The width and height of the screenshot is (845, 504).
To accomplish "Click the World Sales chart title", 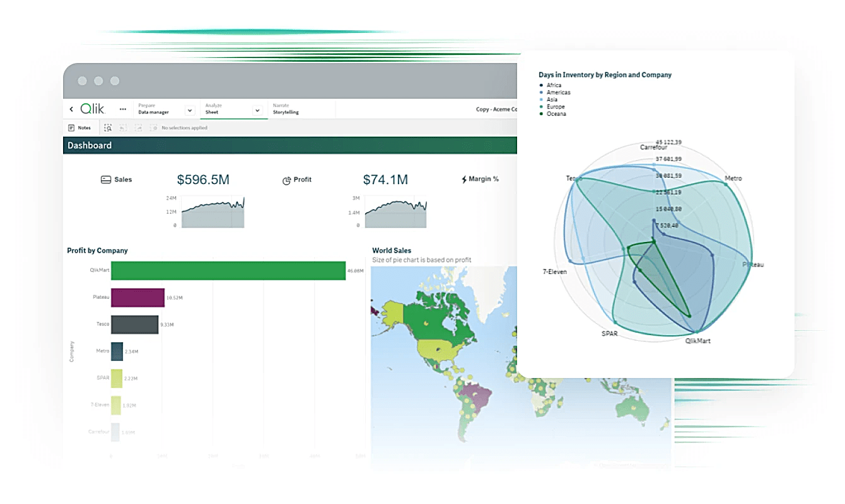I will [x=392, y=251].
